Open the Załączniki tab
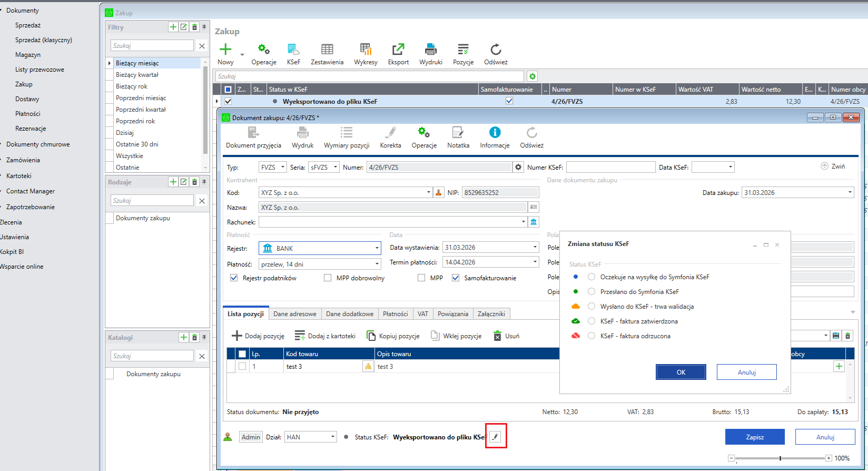Screen dimensions: 868x471 coord(491,313)
